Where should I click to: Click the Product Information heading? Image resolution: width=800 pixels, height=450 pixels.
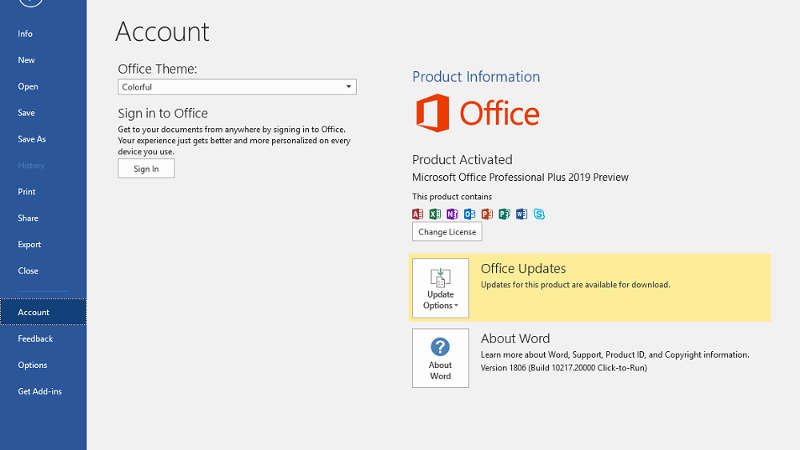click(x=476, y=77)
